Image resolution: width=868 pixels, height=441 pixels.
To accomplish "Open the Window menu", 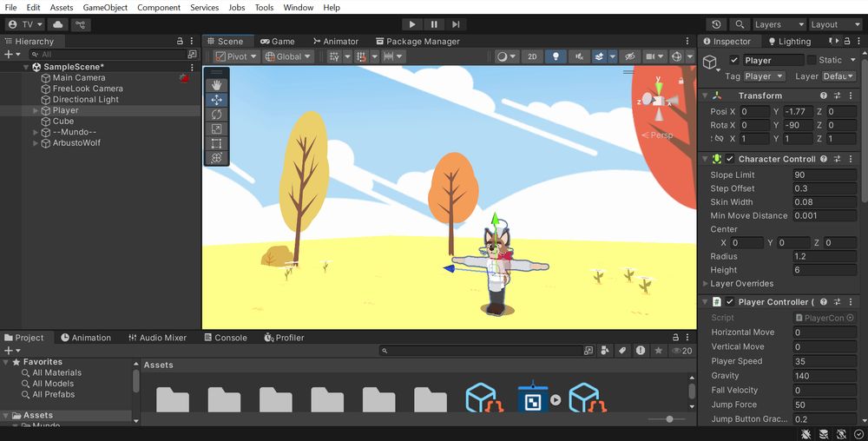I will tap(299, 7).
